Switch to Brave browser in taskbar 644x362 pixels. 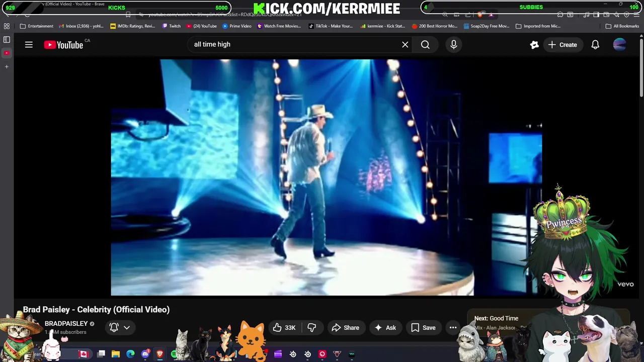click(x=160, y=354)
